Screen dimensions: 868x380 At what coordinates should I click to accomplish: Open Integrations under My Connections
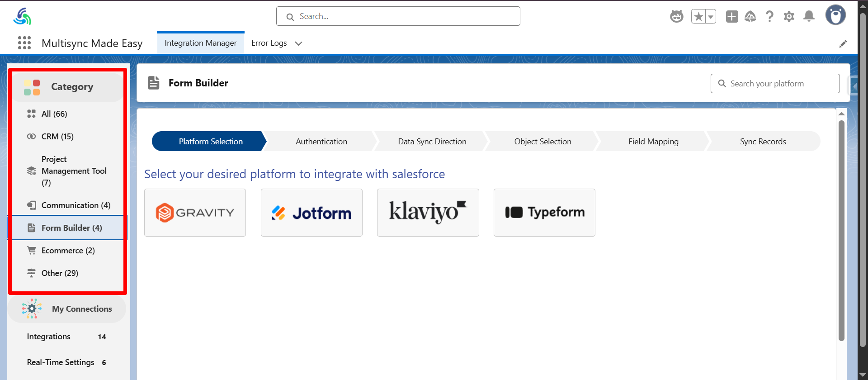click(48, 337)
